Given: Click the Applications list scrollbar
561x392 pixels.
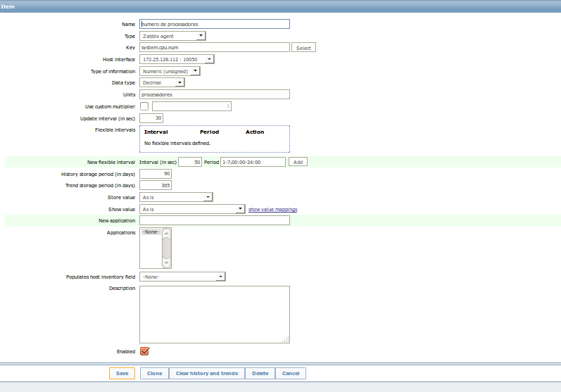Looking at the screenshot, I should point(166,248).
